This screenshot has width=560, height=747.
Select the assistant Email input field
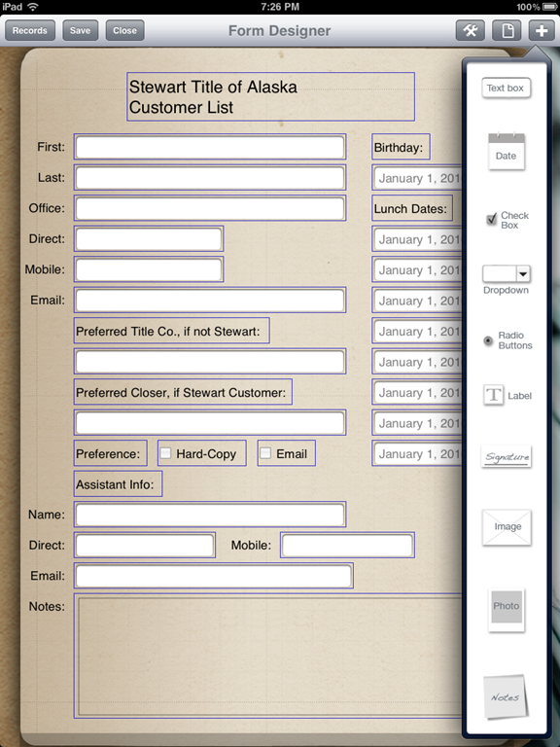(213, 576)
